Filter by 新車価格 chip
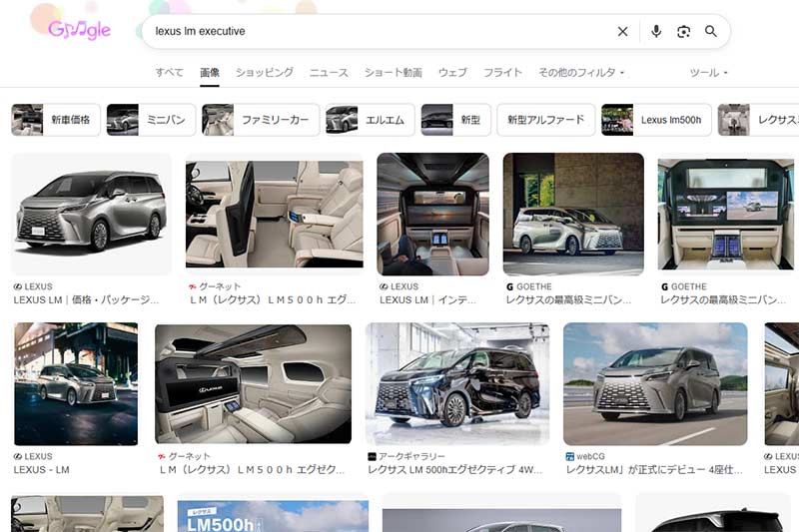Viewport: 799px width, 532px height. [56, 120]
